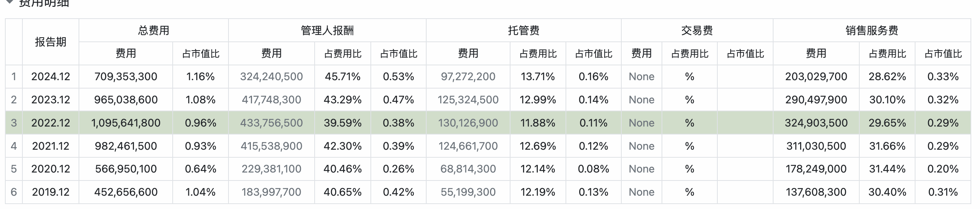Click total fee 1,095,641,800 cell
Viewport: 980px width, 209px height.
click(x=126, y=123)
